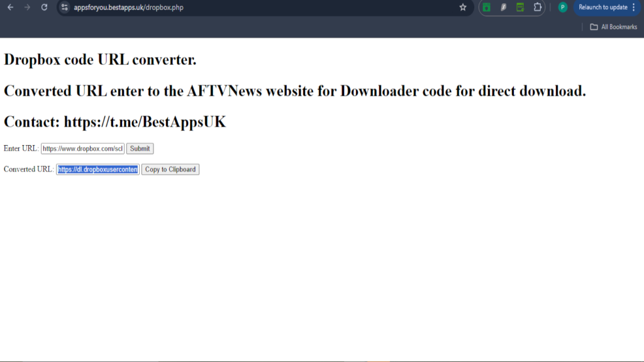Screen dimensions: 644x362
Task: Click Copy to Clipboard button
Action: click(x=170, y=170)
